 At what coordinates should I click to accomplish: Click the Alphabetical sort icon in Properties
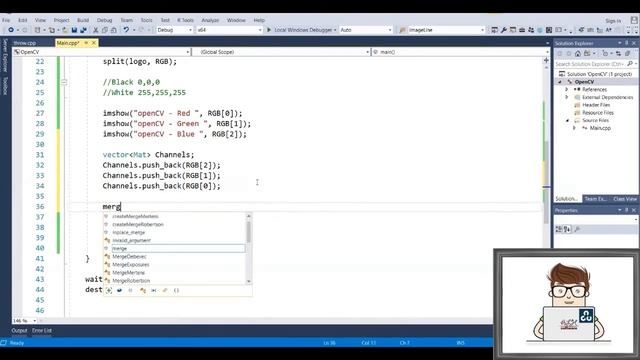click(x=567, y=229)
